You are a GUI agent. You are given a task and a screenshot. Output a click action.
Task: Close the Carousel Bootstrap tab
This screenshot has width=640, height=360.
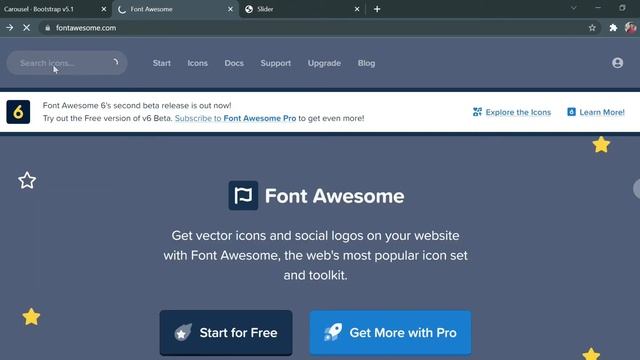tap(104, 9)
